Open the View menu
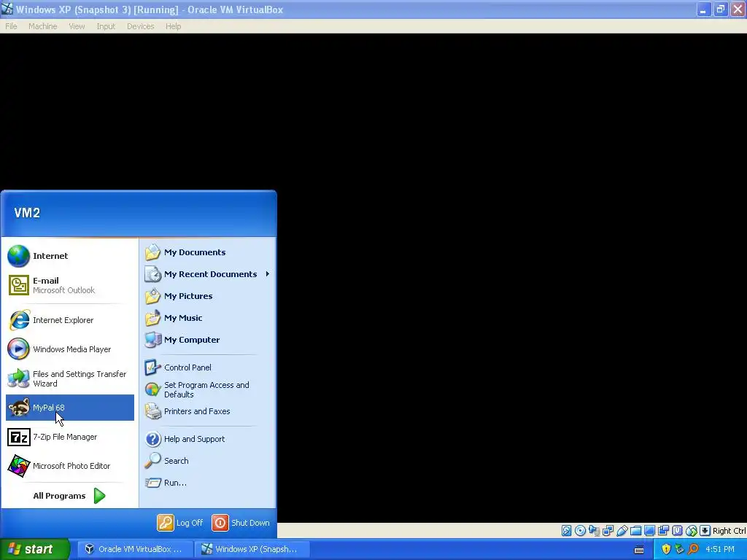Viewport: 747px width, 560px height. (77, 26)
